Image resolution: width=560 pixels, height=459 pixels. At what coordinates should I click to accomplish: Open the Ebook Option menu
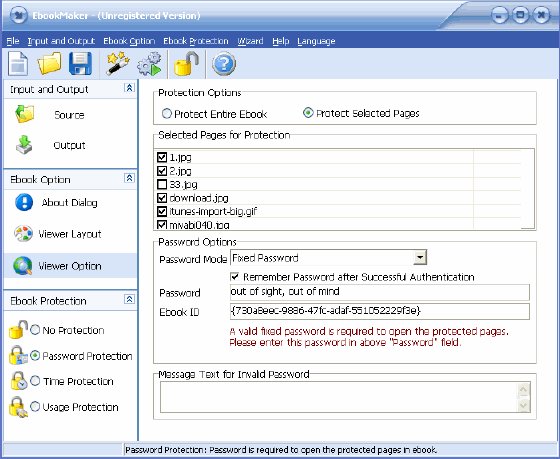pyautogui.click(x=129, y=41)
